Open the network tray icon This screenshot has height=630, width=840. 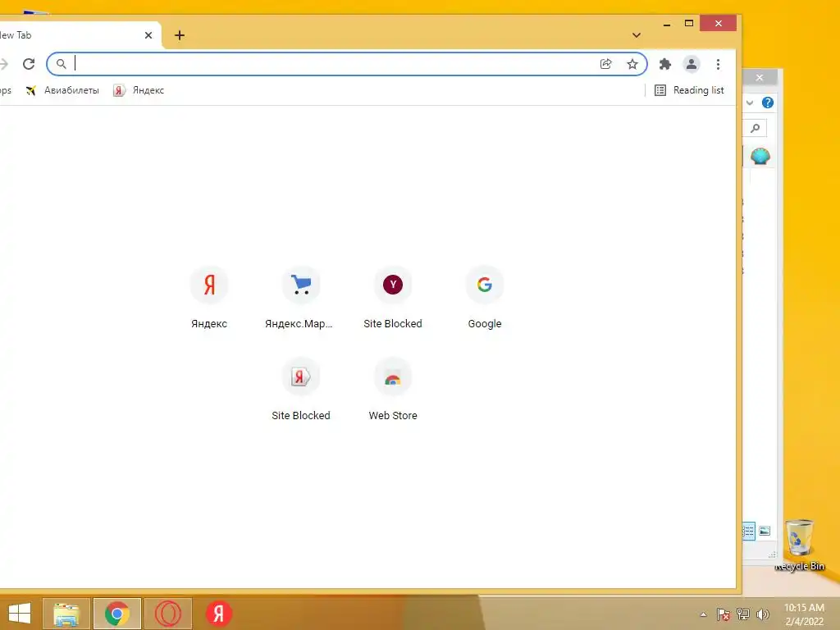(743, 614)
